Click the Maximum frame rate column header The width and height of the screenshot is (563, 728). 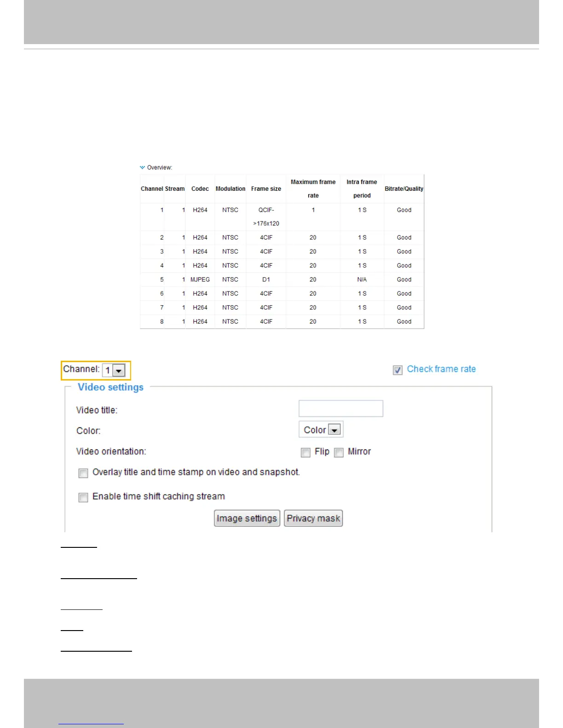(x=313, y=189)
